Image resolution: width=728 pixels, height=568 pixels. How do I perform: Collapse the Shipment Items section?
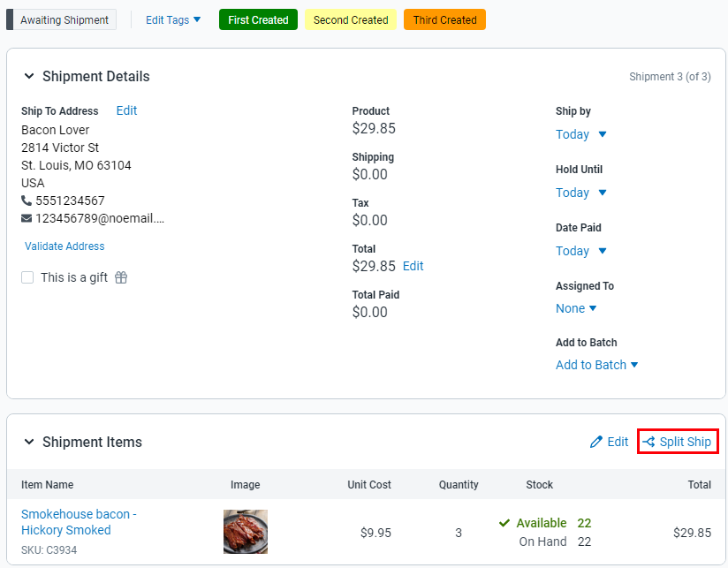(x=29, y=442)
